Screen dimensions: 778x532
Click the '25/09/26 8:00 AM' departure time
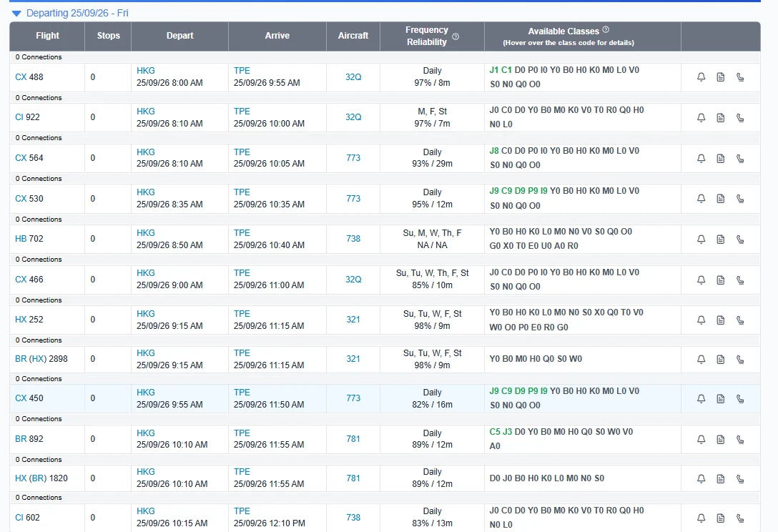[x=169, y=83]
